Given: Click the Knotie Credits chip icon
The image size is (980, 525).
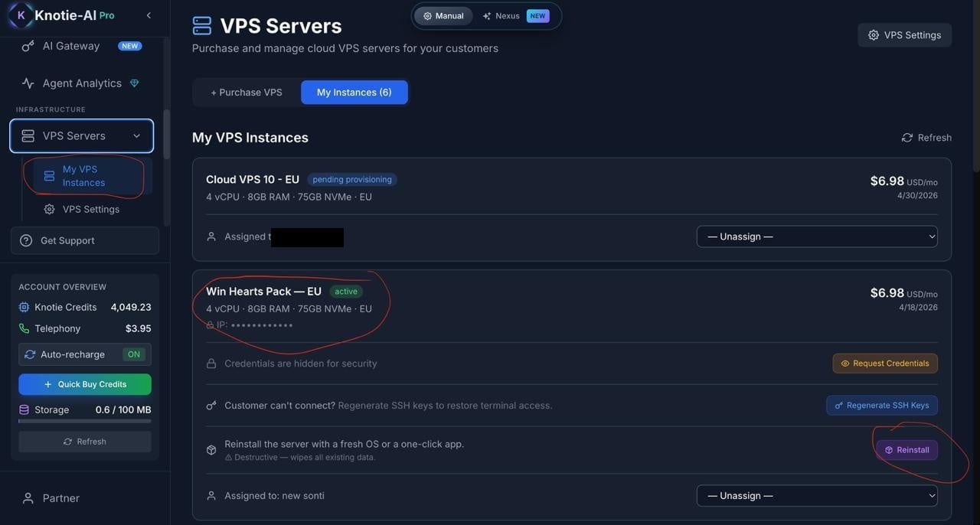Looking at the screenshot, I should tap(24, 307).
